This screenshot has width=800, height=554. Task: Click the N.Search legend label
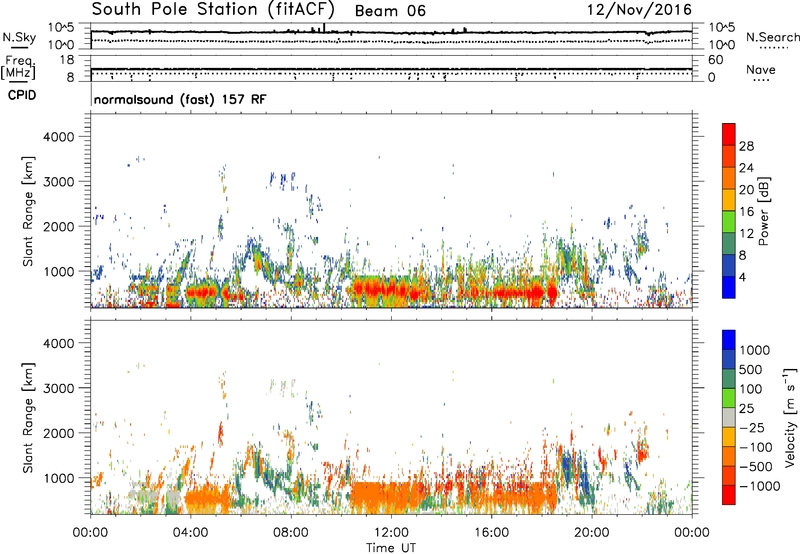click(x=772, y=37)
